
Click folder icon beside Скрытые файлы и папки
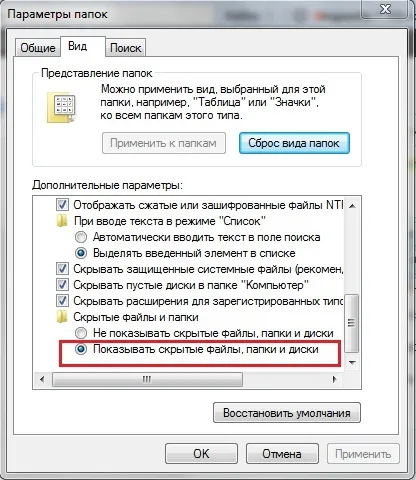click(x=62, y=317)
